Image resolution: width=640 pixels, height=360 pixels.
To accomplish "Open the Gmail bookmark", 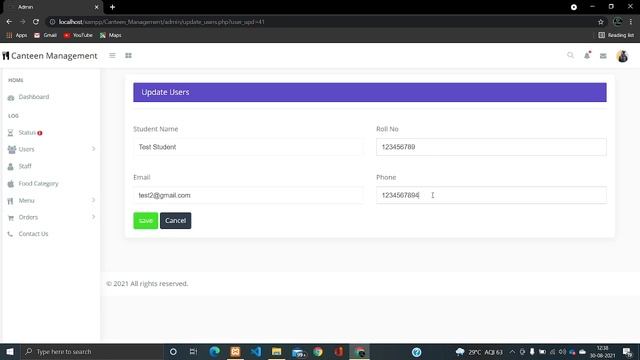I will [x=45, y=35].
